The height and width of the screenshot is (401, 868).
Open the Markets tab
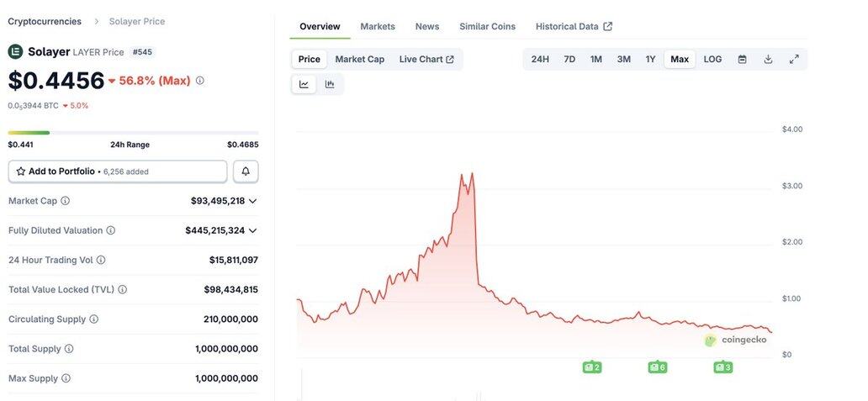click(x=378, y=27)
